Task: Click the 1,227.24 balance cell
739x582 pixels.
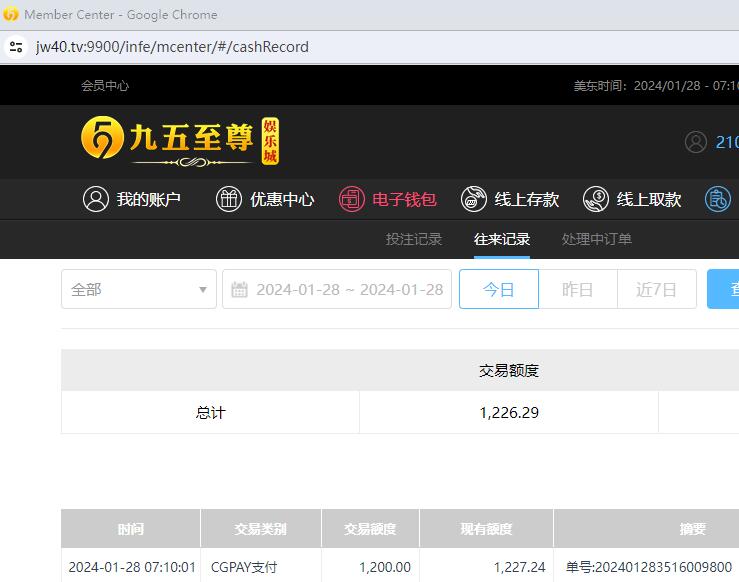Action: coord(486,567)
